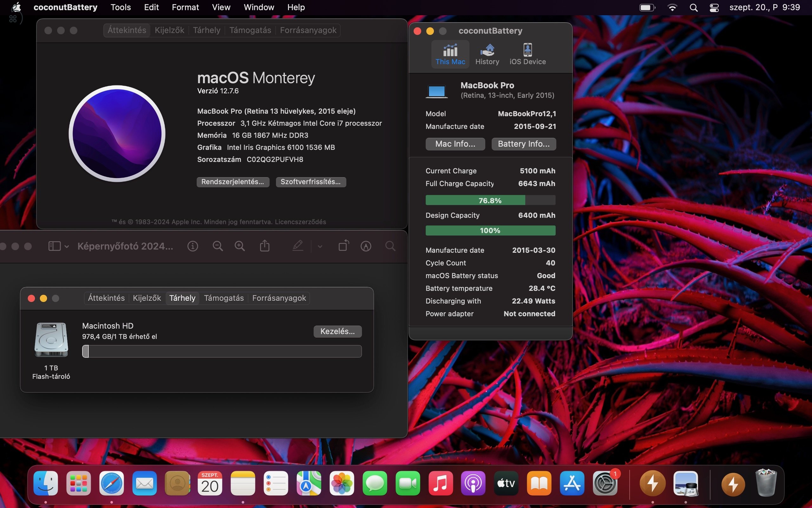Open Apple TV app in Dock

coord(506,484)
